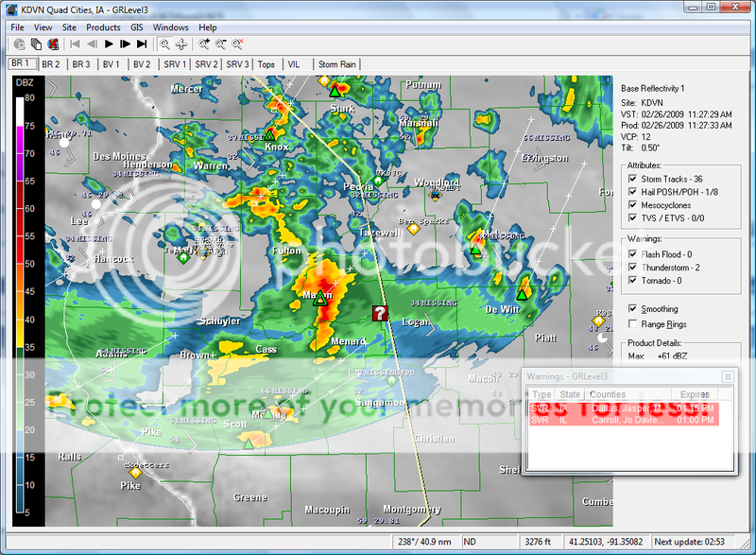The width and height of the screenshot is (756, 555).
Task: Click the first greyed-out icon on the toolbar
Action: (19, 44)
